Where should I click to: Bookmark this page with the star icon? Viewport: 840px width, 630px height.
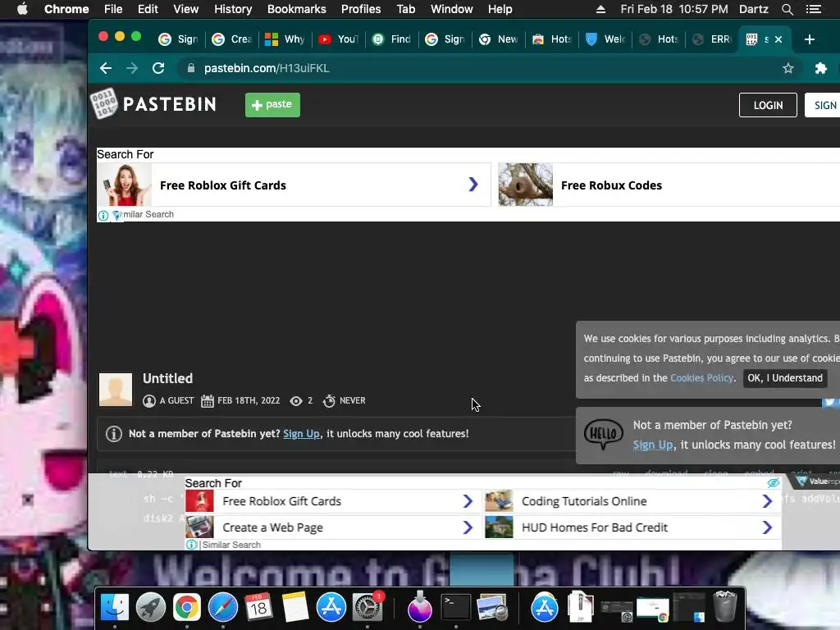click(x=787, y=68)
